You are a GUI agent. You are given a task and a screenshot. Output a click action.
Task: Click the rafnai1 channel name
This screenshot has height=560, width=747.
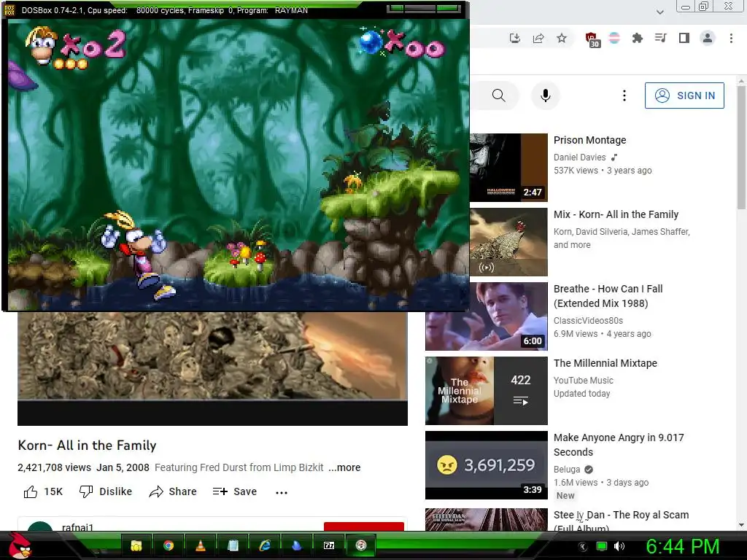tap(77, 527)
